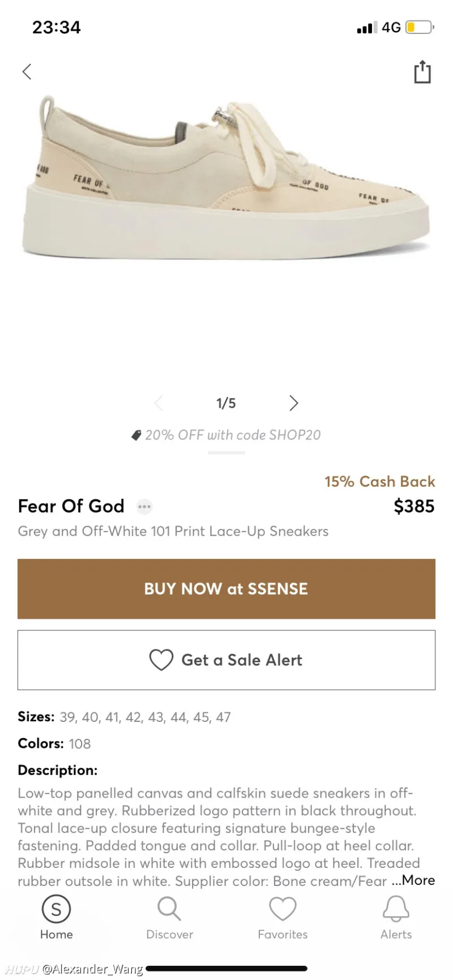Open the Home tab
The height and width of the screenshot is (980, 453).
pyautogui.click(x=56, y=918)
